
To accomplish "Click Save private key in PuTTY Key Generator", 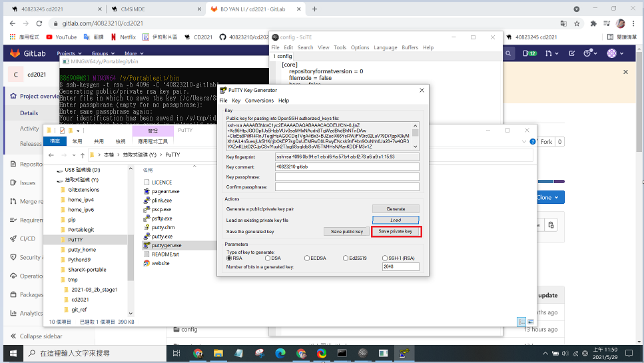I will click(x=396, y=232).
